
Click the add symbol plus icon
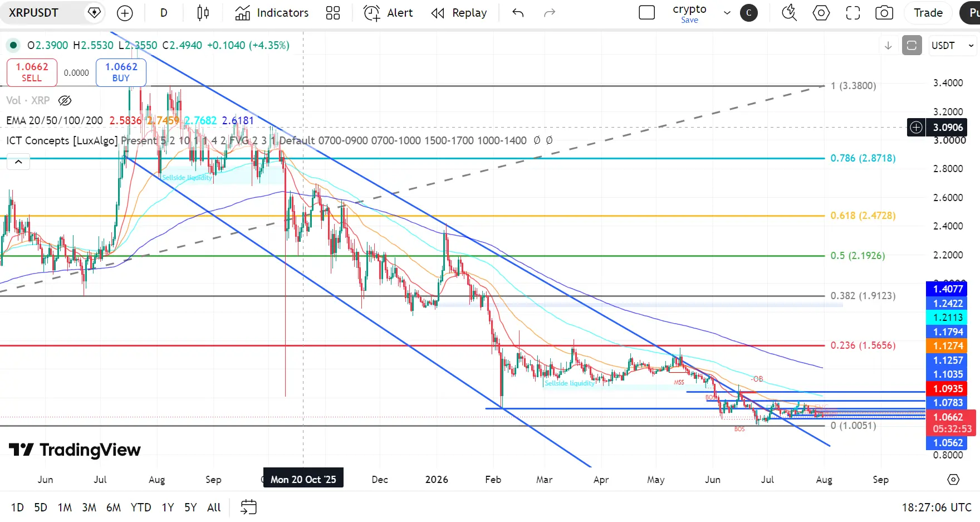[125, 13]
